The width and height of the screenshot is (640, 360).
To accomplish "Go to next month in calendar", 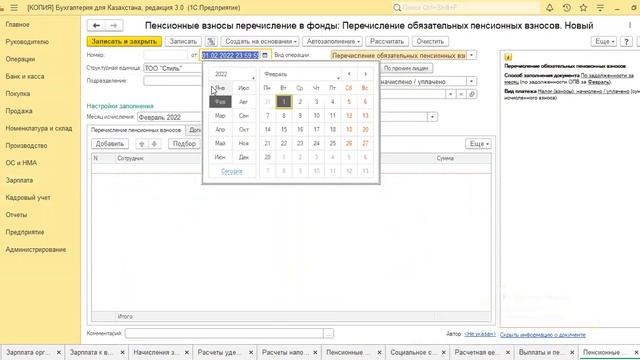I will click(366, 74).
